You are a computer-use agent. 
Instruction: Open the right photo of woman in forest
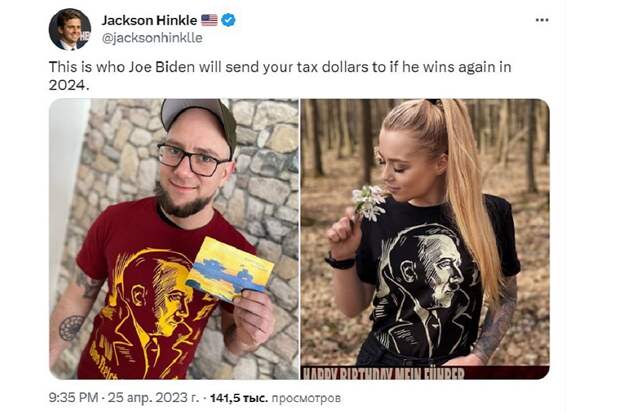[x=425, y=239]
